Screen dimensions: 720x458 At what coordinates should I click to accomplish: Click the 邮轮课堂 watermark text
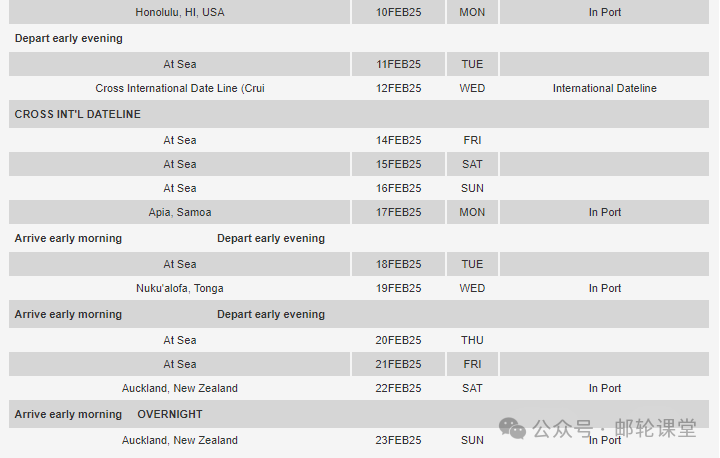[x=655, y=428]
